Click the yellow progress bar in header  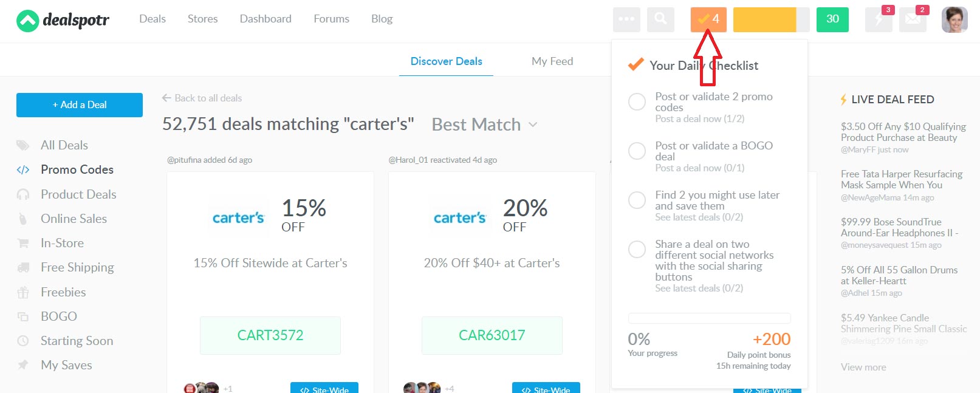click(770, 19)
